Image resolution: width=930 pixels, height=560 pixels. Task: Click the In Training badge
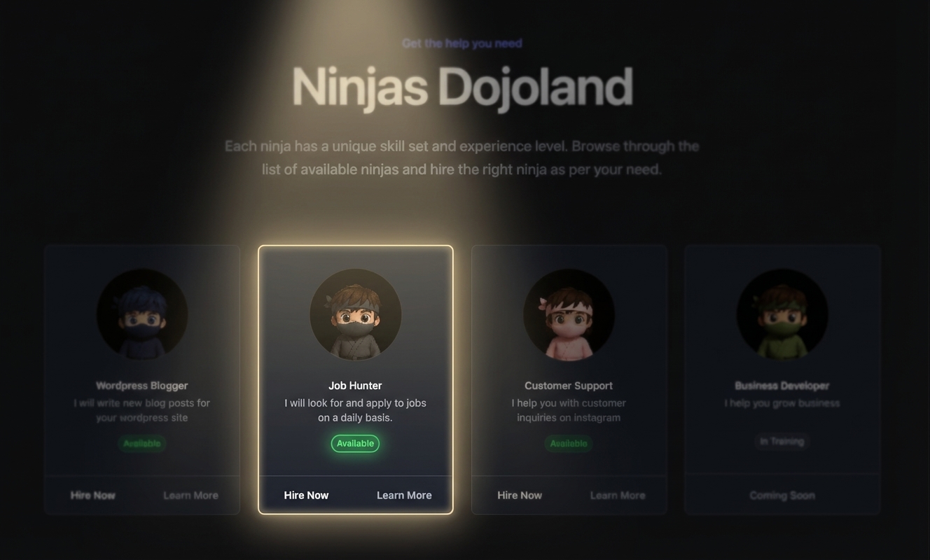782,441
